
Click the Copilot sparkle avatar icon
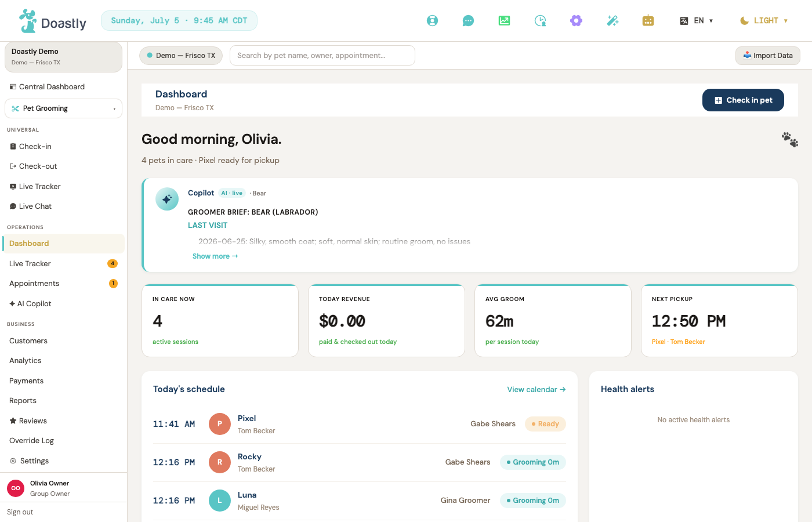tap(167, 199)
